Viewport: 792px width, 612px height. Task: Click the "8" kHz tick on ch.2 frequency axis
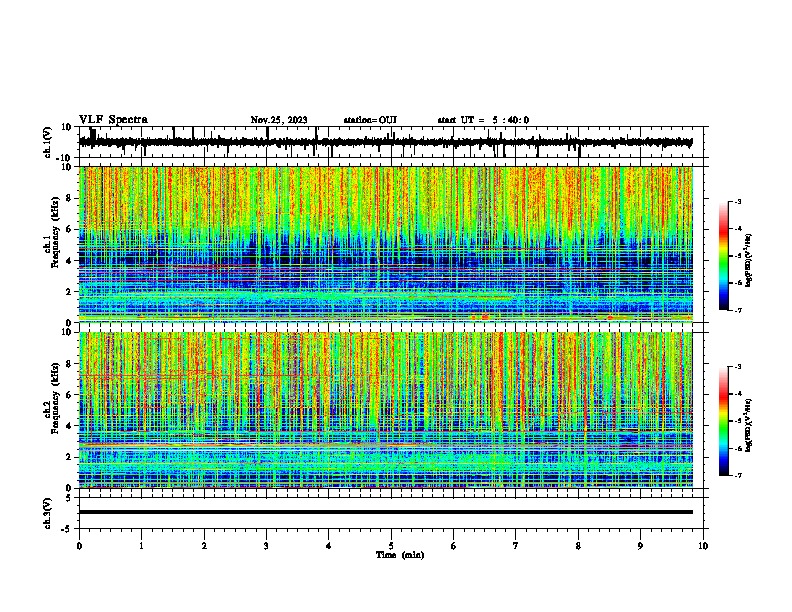69,364
